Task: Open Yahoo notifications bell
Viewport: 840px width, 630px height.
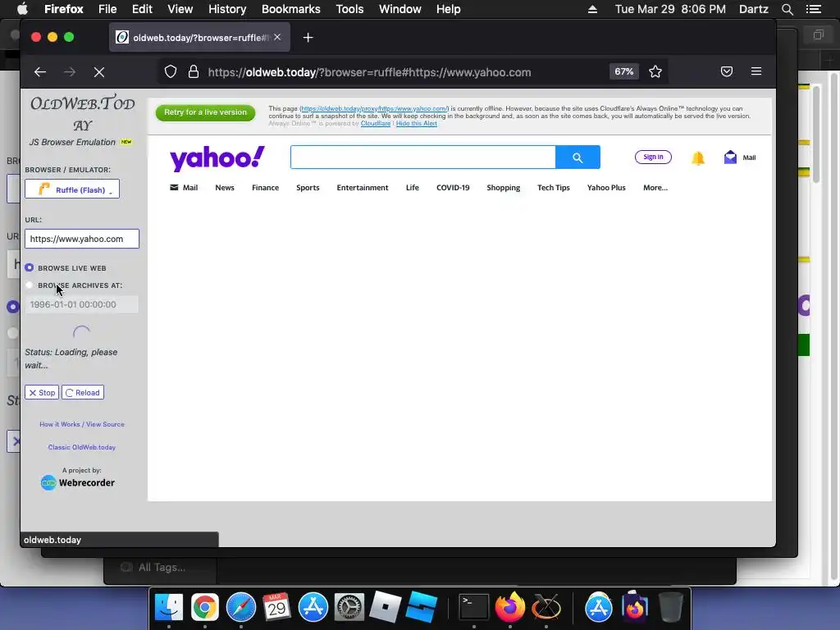Action: pos(697,158)
